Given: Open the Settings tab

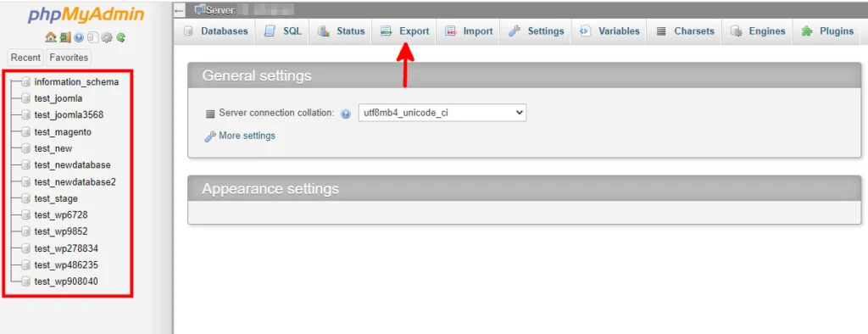Looking at the screenshot, I should click(x=536, y=31).
